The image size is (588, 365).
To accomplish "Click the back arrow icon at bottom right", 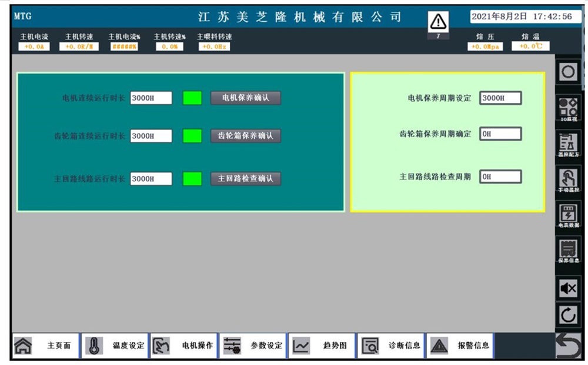I will pos(568,346).
